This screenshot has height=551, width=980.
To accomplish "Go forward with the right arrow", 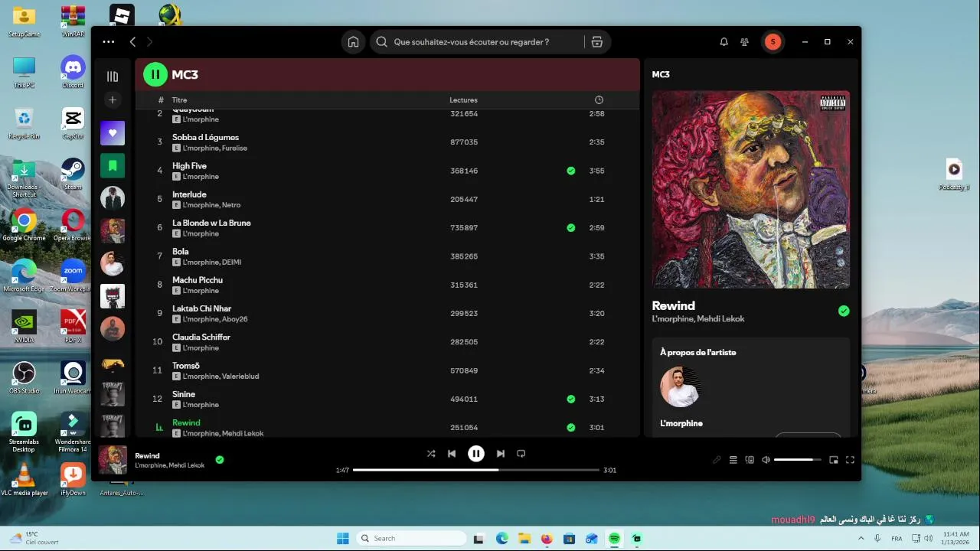I will click(149, 42).
